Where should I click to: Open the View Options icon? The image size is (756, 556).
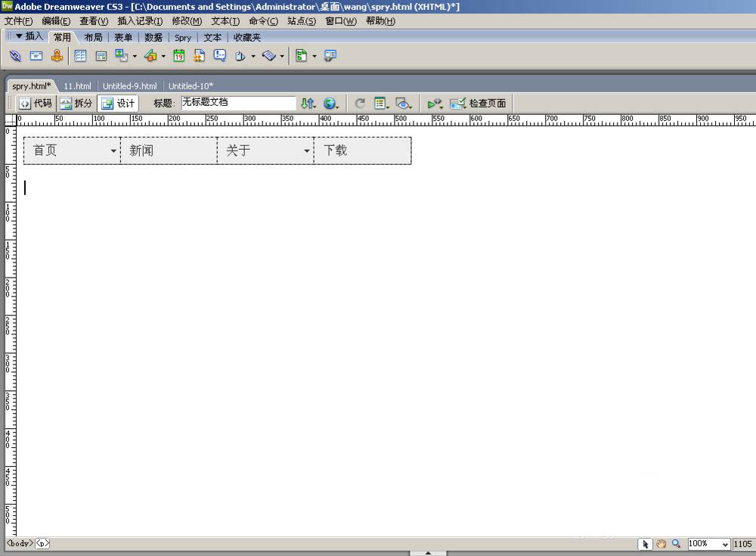pyautogui.click(x=381, y=104)
